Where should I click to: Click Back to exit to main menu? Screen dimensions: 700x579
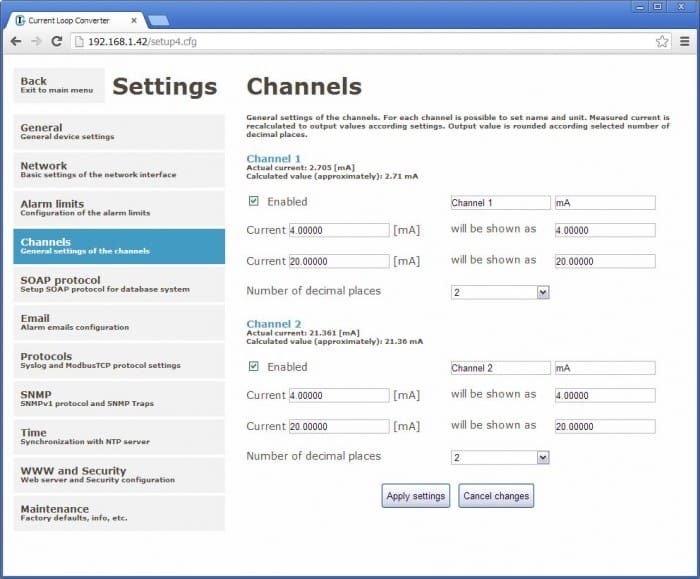58,85
